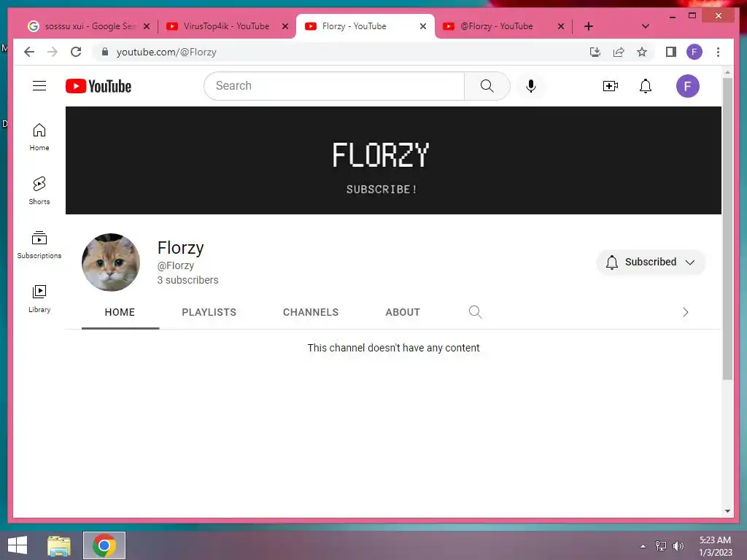Focus the YouTube search field
Image resolution: width=747 pixels, height=560 pixels.
(334, 86)
